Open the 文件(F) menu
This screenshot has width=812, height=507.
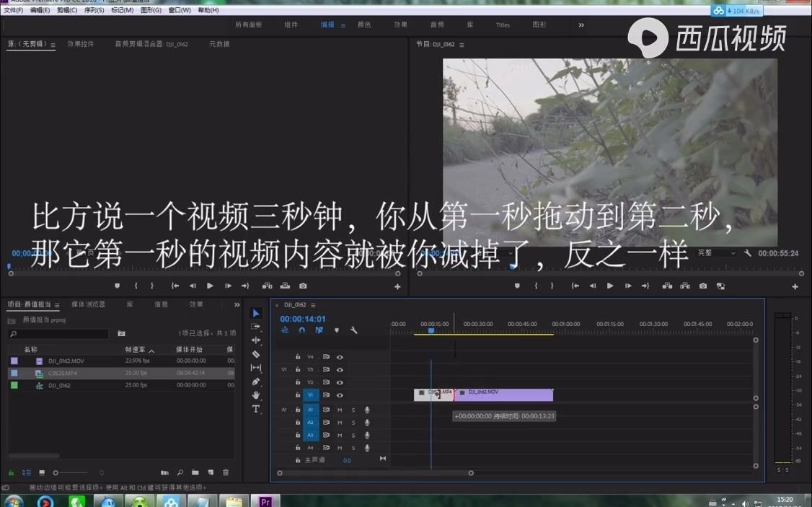[x=12, y=10]
